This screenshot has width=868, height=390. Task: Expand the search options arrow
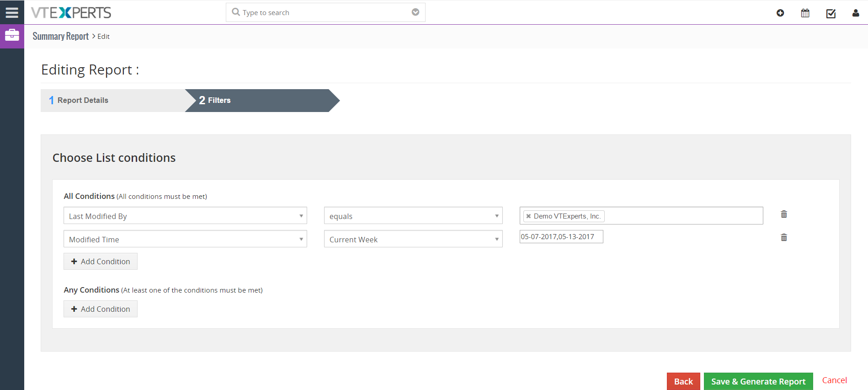coord(415,12)
